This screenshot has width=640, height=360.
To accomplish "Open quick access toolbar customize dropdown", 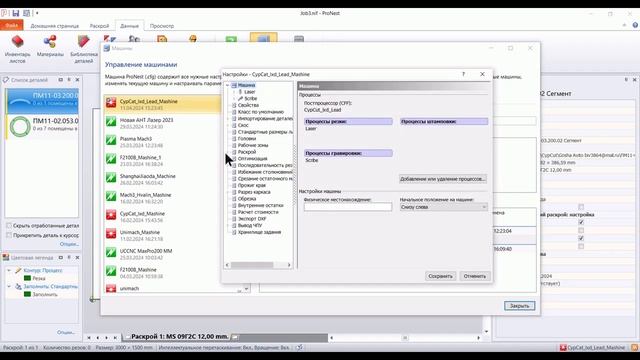I will [37, 13].
